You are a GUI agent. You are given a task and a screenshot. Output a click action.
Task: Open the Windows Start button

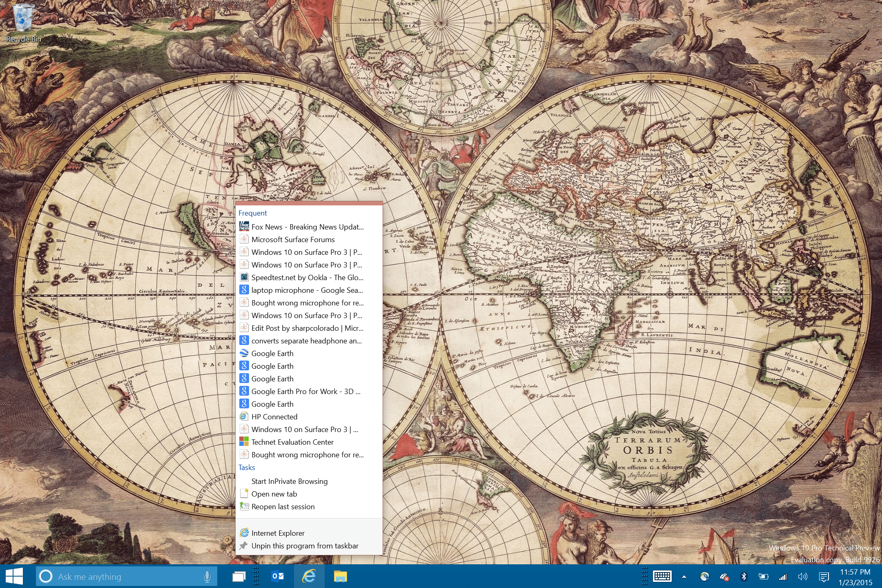pos(14,577)
